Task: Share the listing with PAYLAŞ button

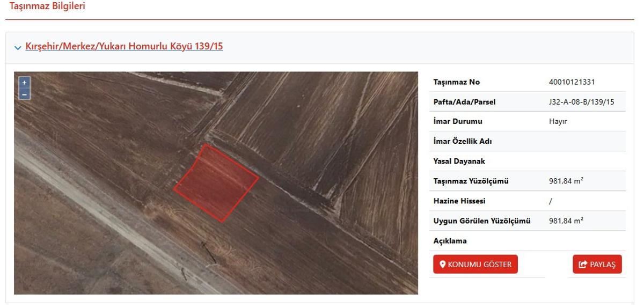Action: 597,265
